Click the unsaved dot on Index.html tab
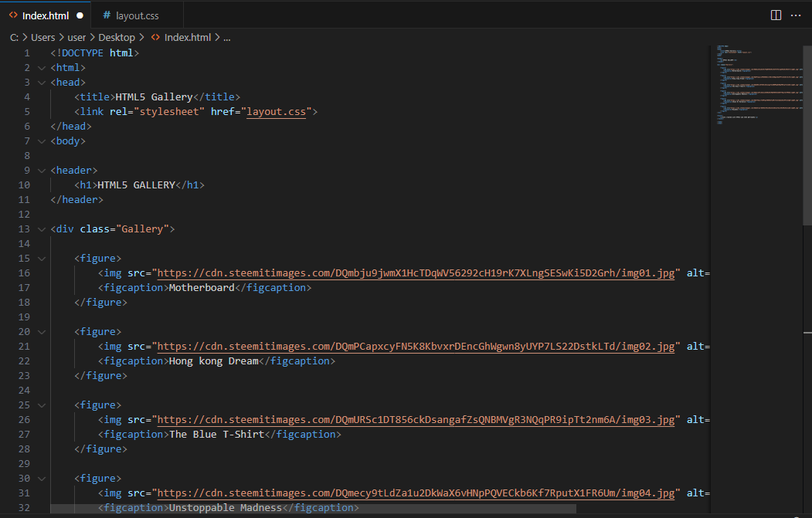 click(x=80, y=15)
